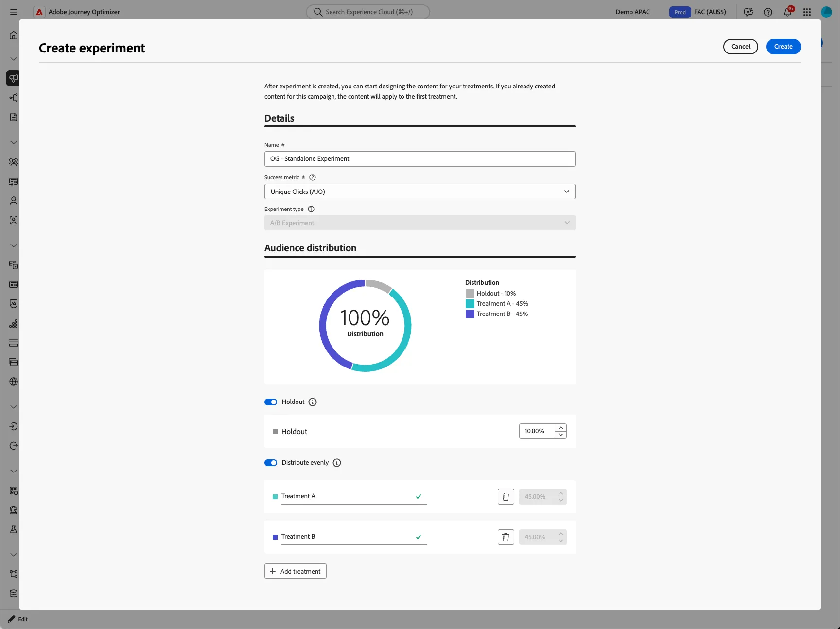
Task: Open the Experiment type dropdown
Action: (x=420, y=223)
